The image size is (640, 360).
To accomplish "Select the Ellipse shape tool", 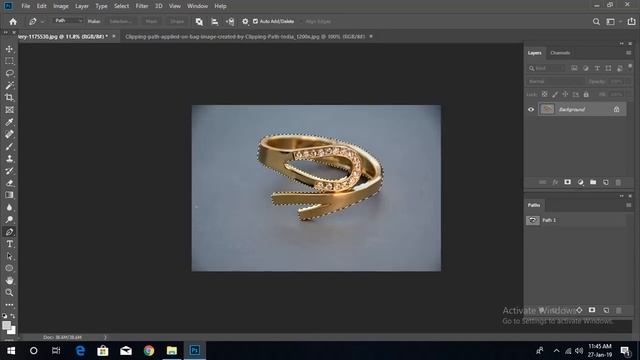I will click(x=9, y=268).
